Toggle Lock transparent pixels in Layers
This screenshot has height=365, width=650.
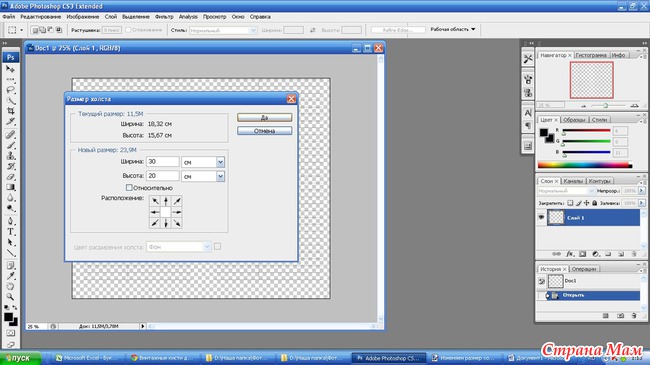(x=570, y=203)
